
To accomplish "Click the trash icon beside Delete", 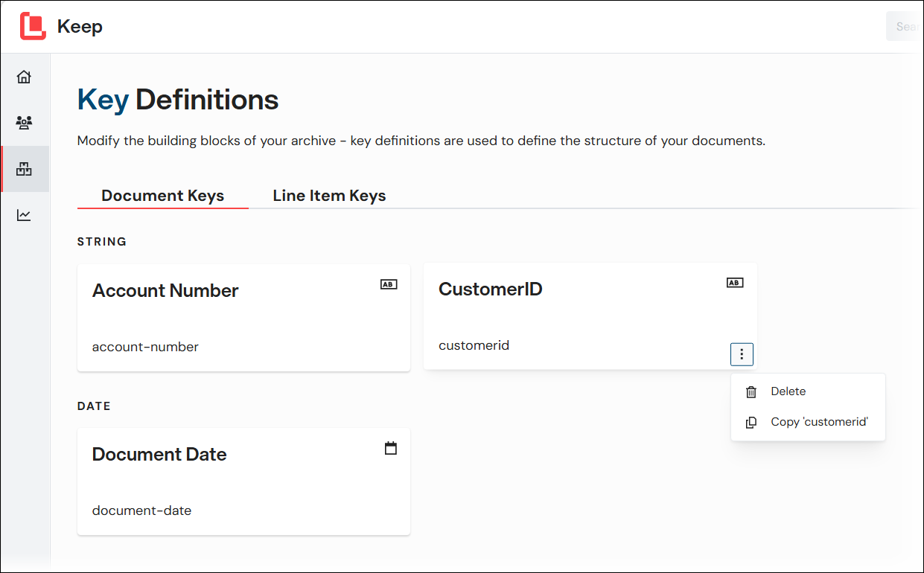I will (x=751, y=392).
